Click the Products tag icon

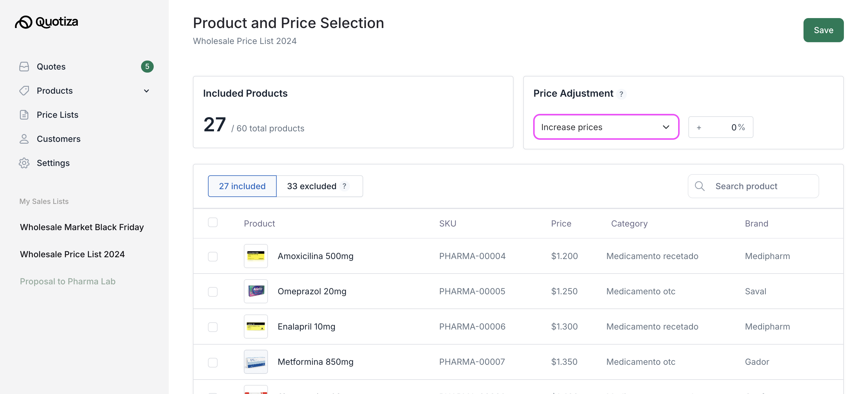pos(24,91)
